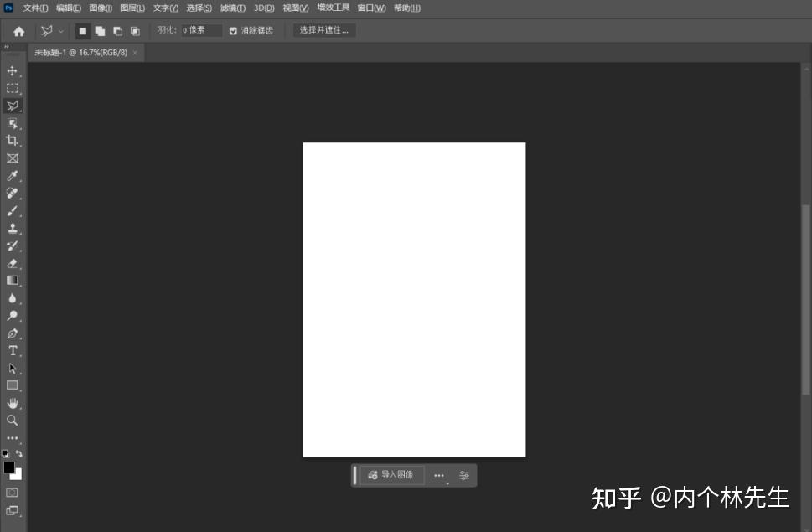Open the 图层(L) menu
The width and height of the screenshot is (812, 532).
point(132,8)
